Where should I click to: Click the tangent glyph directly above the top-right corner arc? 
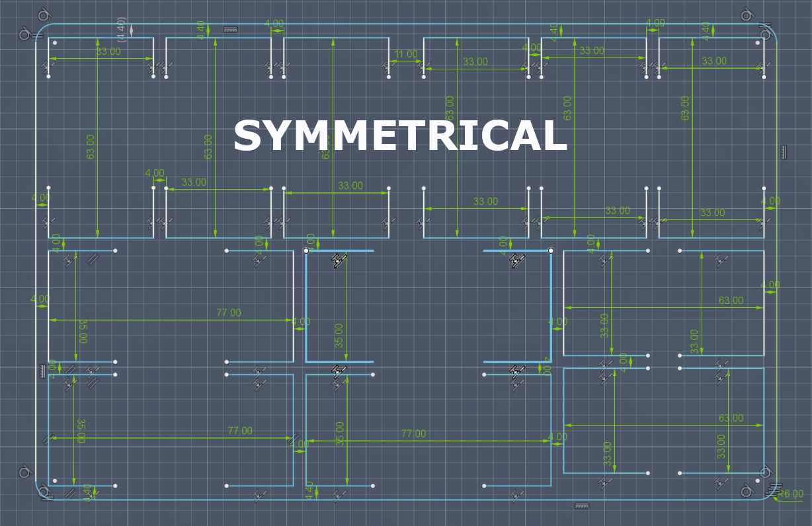(747, 14)
